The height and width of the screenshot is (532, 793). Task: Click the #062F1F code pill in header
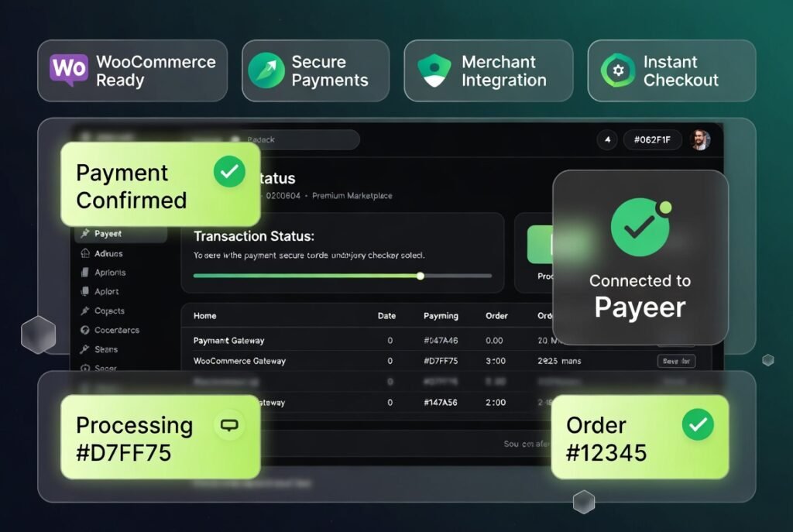pos(652,139)
